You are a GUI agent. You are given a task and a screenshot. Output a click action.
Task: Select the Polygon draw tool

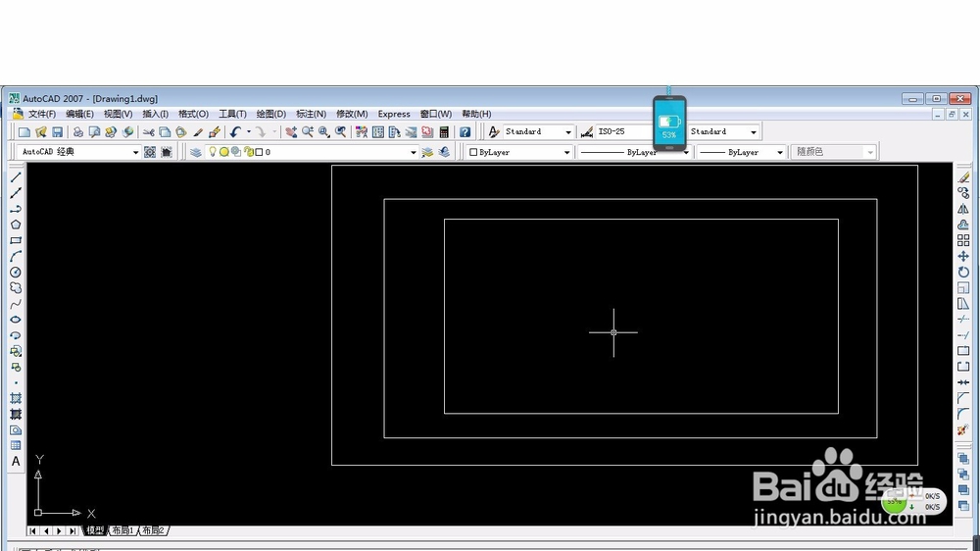coord(16,225)
